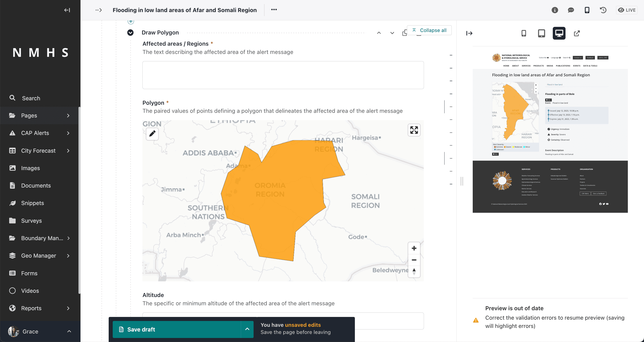Open the comments speech bubble icon
The height and width of the screenshot is (342, 644).
[x=571, y=10]
